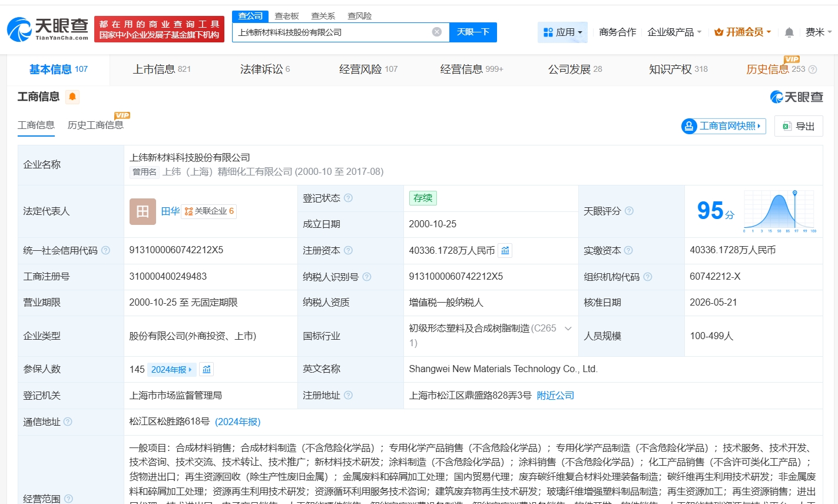The height and width of the screenshot is (504, 838).
Task: Click help icon next to 实缴资本
Action: pos(628,250)
